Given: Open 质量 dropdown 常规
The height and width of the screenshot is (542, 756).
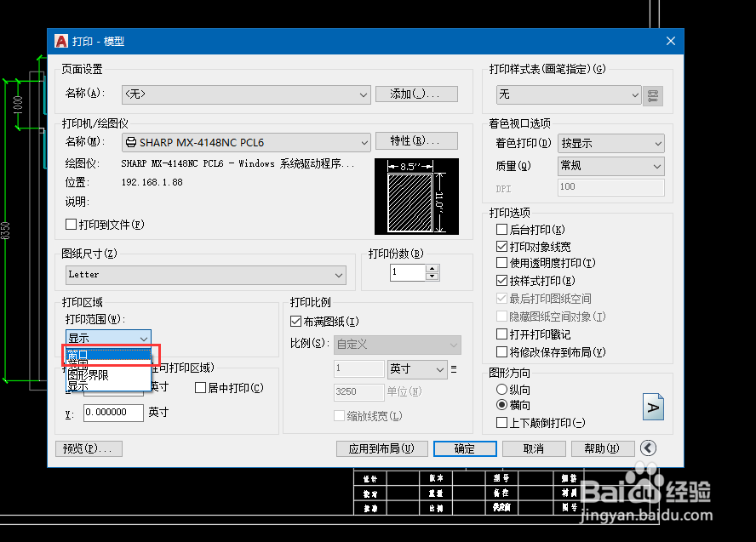Looking at the screenshot, I should 611,166.
